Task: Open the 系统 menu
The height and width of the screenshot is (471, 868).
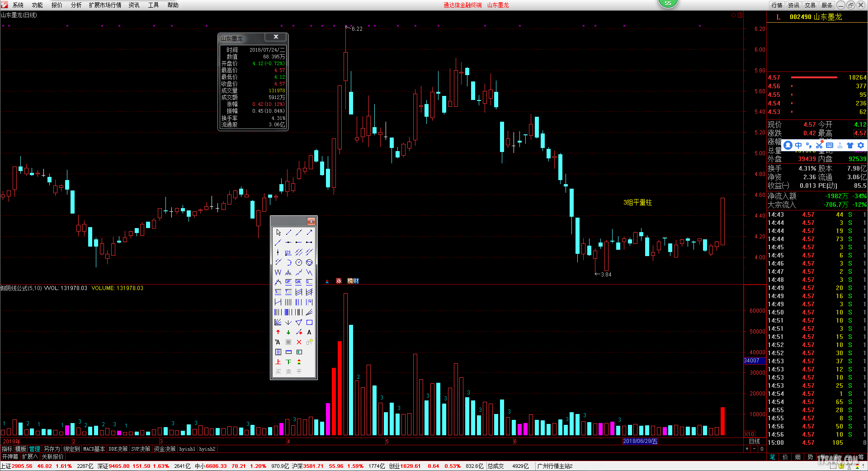Action: click(x=18, y=5)
